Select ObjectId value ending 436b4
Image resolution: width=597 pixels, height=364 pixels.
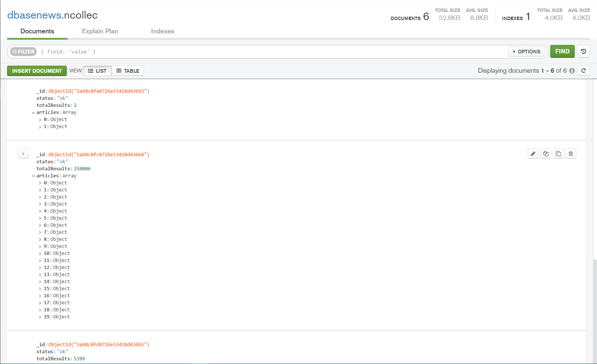pos(99,155)
